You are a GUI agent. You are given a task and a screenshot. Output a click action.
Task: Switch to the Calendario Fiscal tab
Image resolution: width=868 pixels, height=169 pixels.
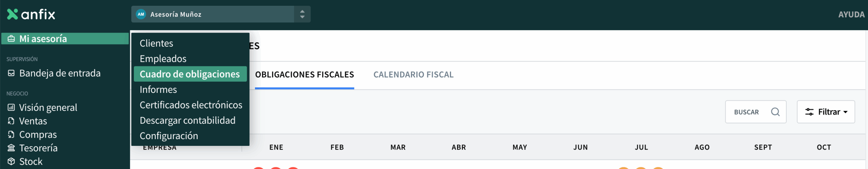[413, 75]
